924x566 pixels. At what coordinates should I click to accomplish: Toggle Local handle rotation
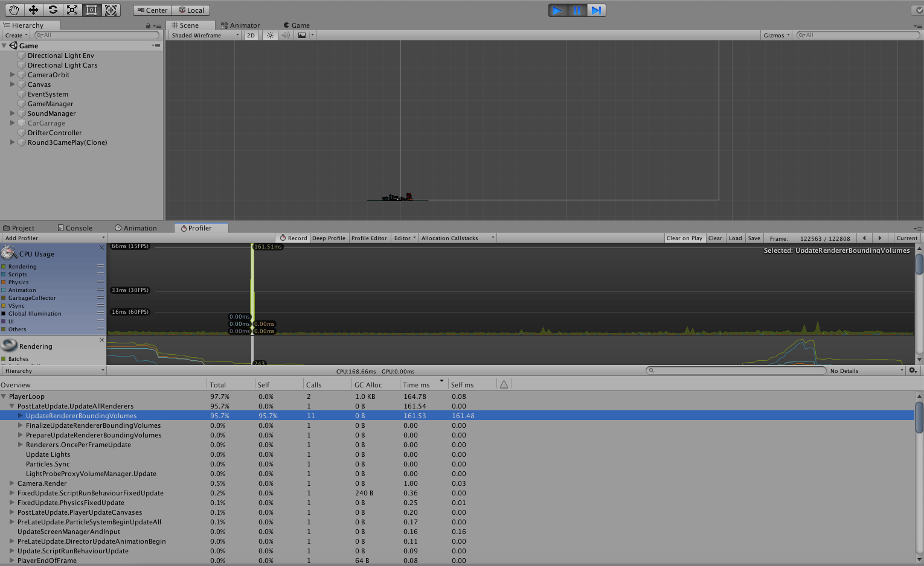click(191, 10)
